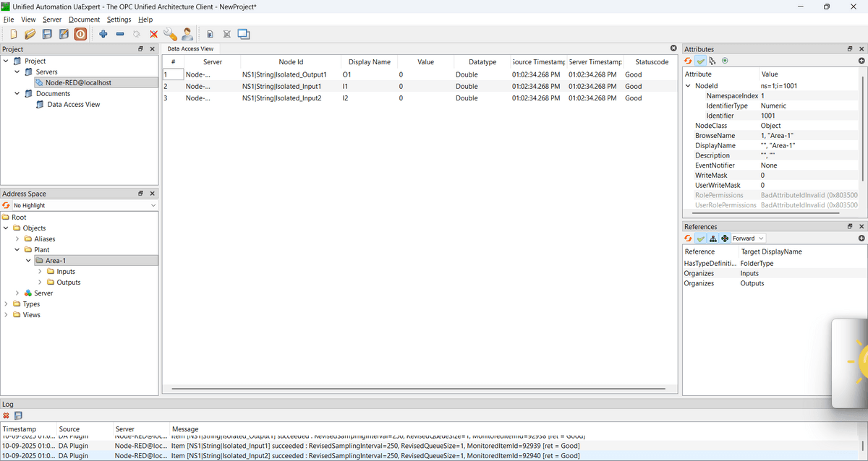The height and width of the screenshot is (461, 868).
Task: Toggle the green checkmark in References toolbar
Action: pos(700,238)
